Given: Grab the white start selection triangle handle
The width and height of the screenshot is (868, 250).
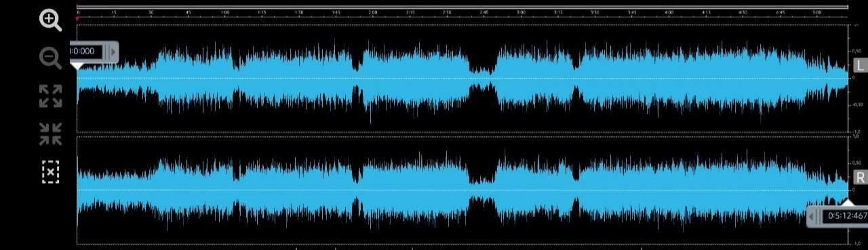Looking at the screenshot, I should (78, 65).
